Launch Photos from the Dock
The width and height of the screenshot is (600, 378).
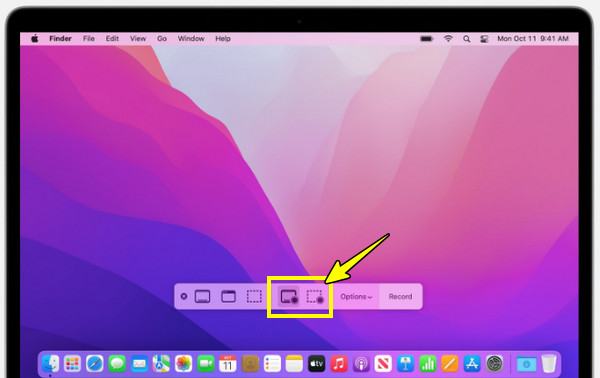pyautogui.click(x=183, y=363)
